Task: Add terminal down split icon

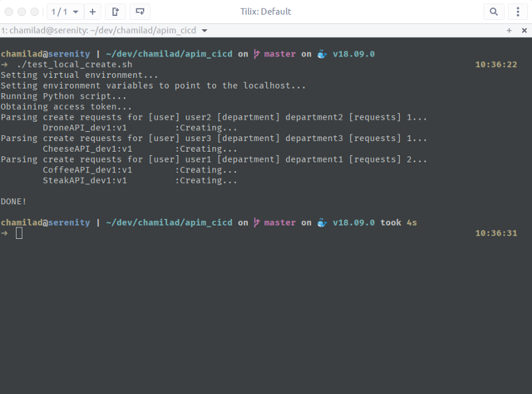Action: click(x=140, y=12)
